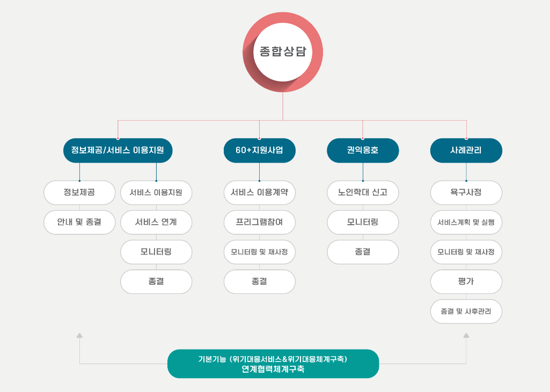Click the 평가 node under 사례관리
The width and height of the screenshot is (550, 392).
(466, 282)
